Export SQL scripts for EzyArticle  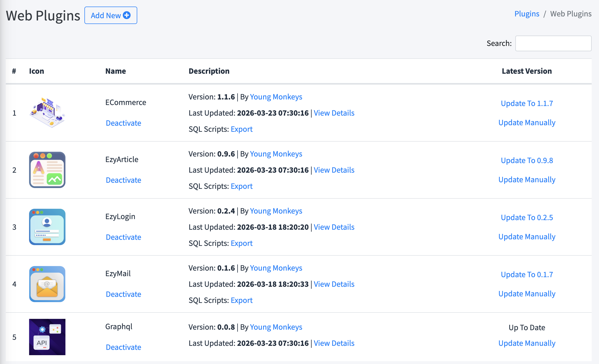[241, 186]
